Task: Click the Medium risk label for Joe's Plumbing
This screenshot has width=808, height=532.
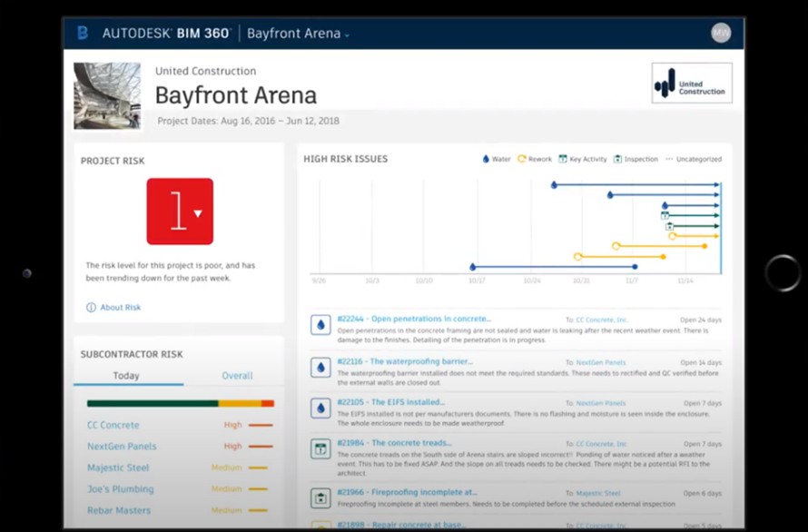Action: (226, 488)
